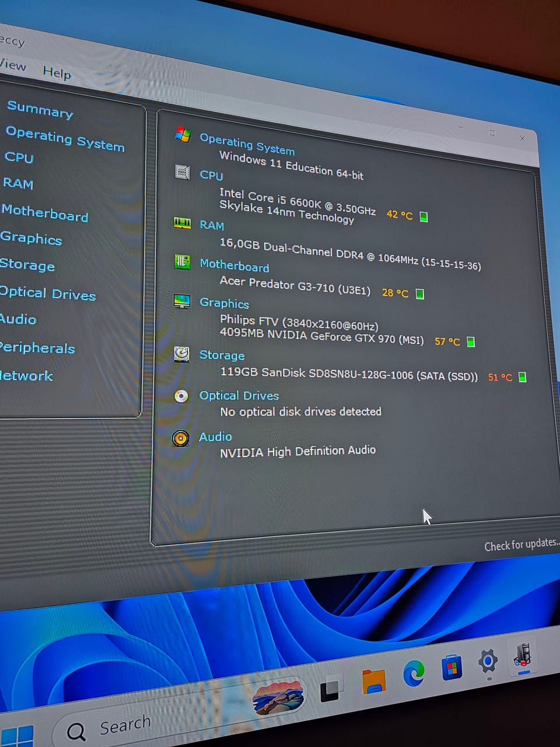Viewport: 560px width, 747px height.
Task: Click the Operating System Windows flag icon
Action: 183,135
